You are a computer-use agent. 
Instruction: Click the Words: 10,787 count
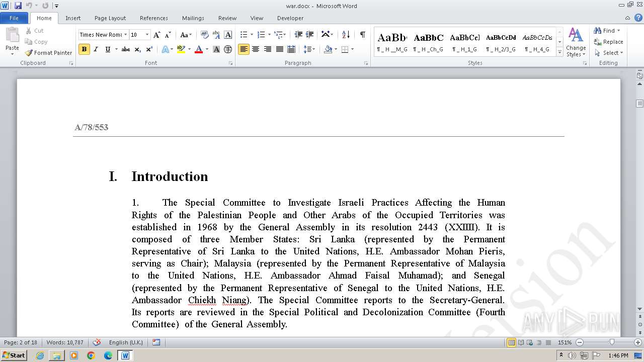coord(65,342)
